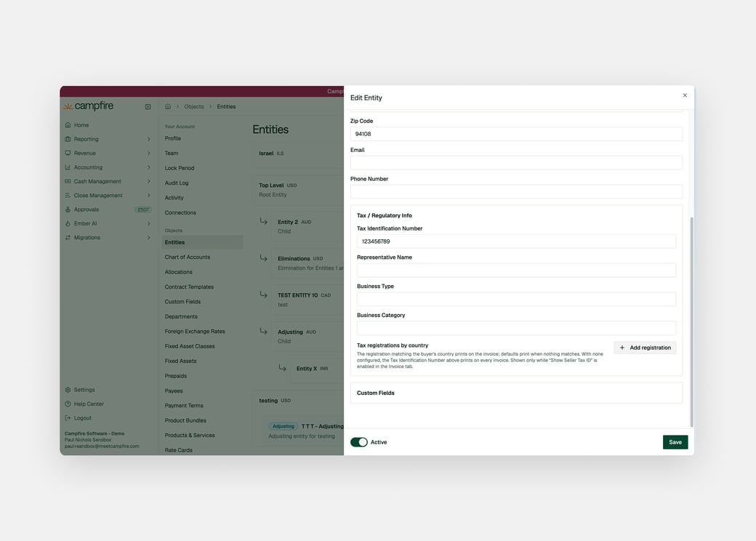
Task: Click the Zip Code input field
Action: pyautogui.click(x=516, y=134)
